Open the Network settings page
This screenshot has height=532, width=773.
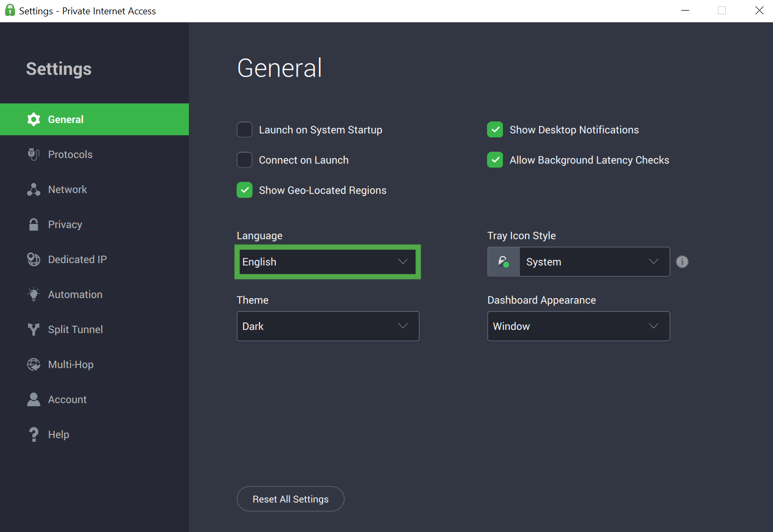94,189
